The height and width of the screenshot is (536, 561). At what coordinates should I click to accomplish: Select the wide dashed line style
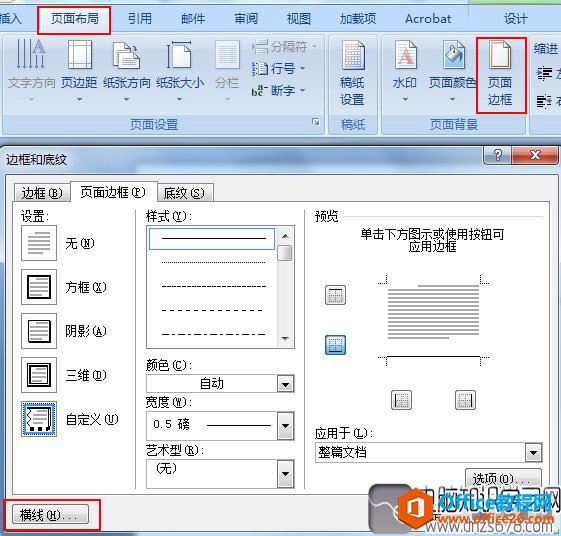(x=212, y=310)
